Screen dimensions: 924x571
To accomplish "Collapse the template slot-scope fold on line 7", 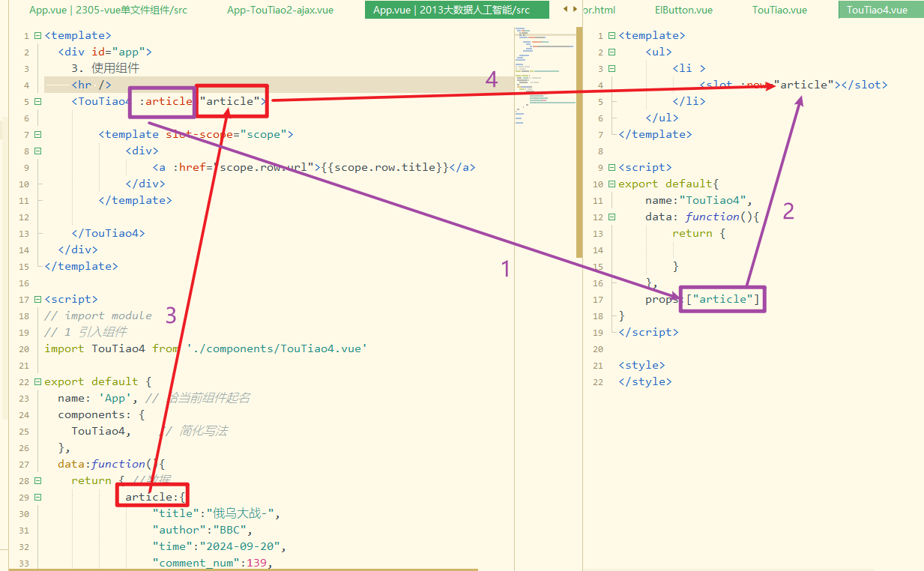I will click(x=37, y=135).
